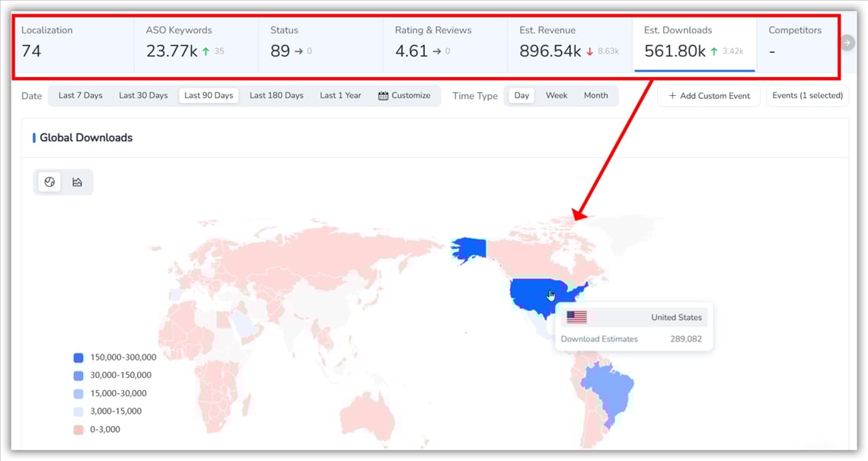Open the Last 180 Days date option
Screen dimensions: 868x461
click(275, 95)
